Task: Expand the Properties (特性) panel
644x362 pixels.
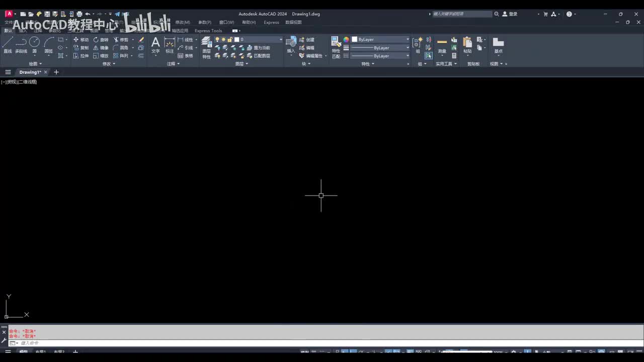Action: tap(368, 64)
